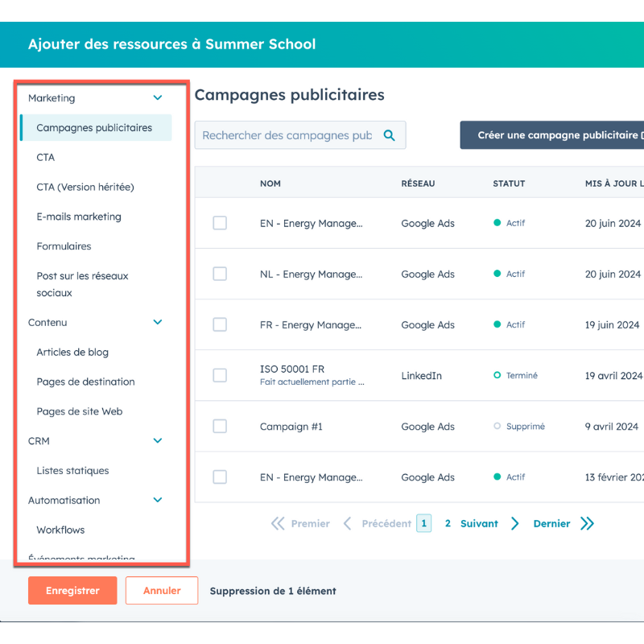Click the LinkedIn network cell
This screenshot has height=644, width=644.
(421, 375)
